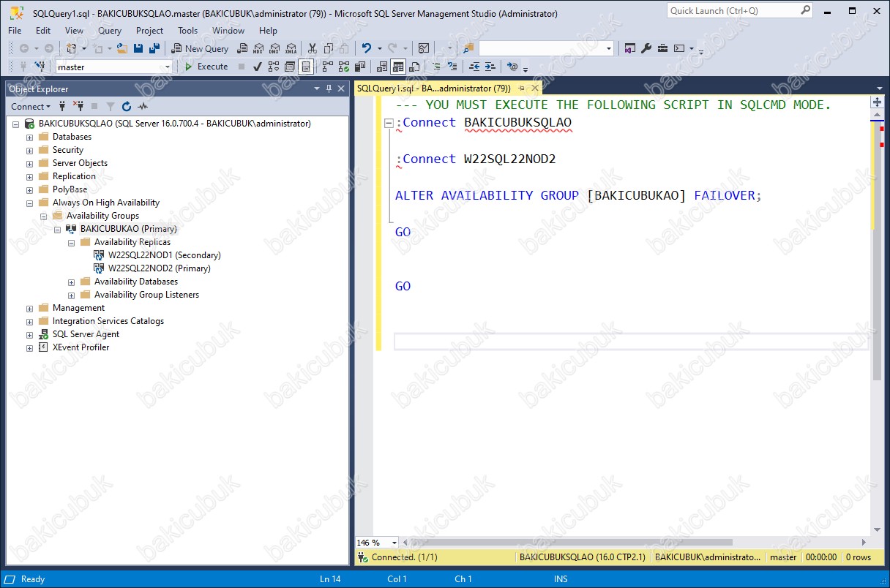
Task: Open the Query menu
Action: click(x=110, y=31)
